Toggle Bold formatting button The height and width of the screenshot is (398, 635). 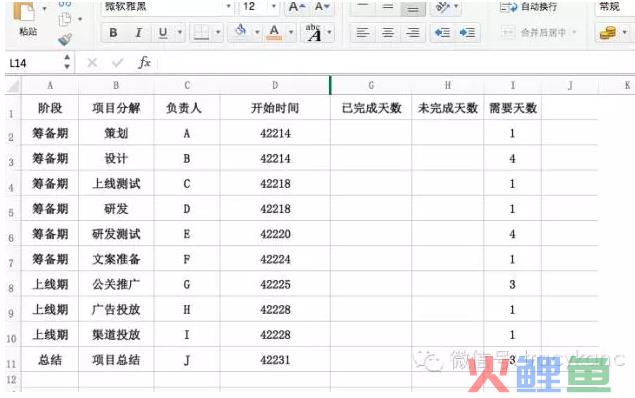coord(113,33)
